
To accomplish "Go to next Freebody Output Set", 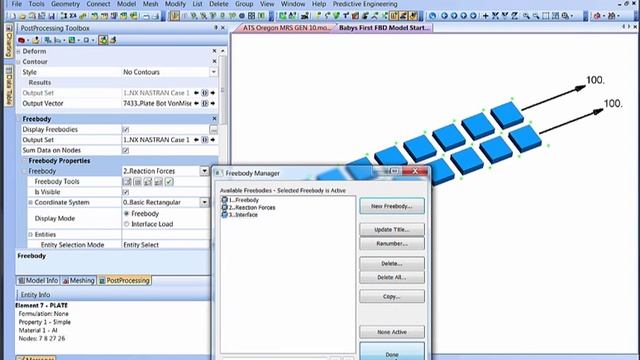I will pos(213,140).
